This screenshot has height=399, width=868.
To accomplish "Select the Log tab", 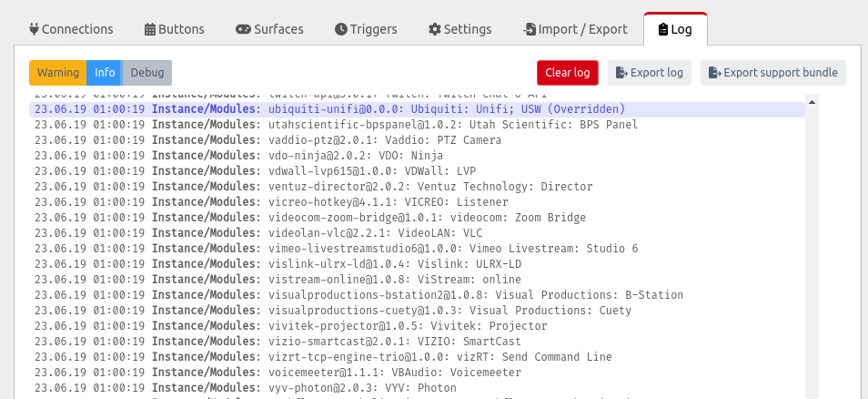I will click(x=675, y=29).
